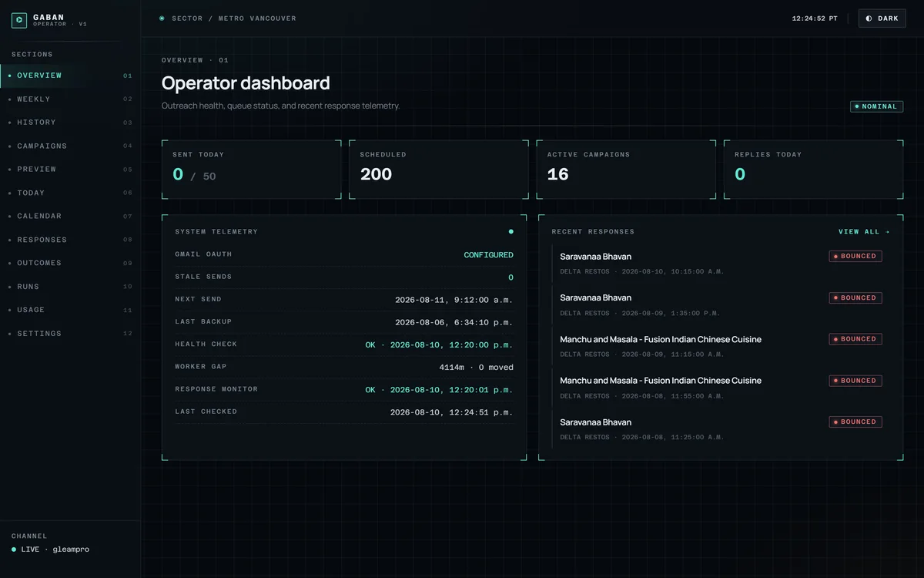Viewport: 924px width, 578px height.
Task: Click Bounced badge on 2026-08-09 1:35 response
Action: 855,297
